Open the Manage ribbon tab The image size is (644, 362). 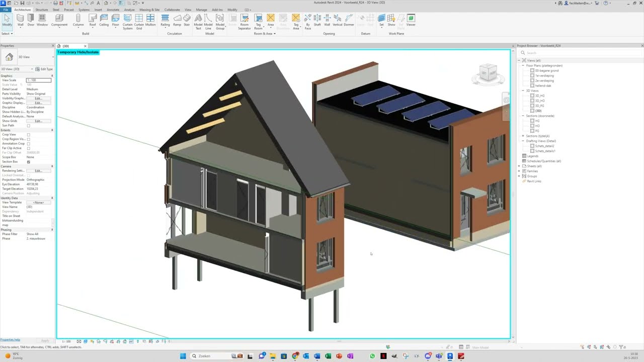(x=201, y=10)
